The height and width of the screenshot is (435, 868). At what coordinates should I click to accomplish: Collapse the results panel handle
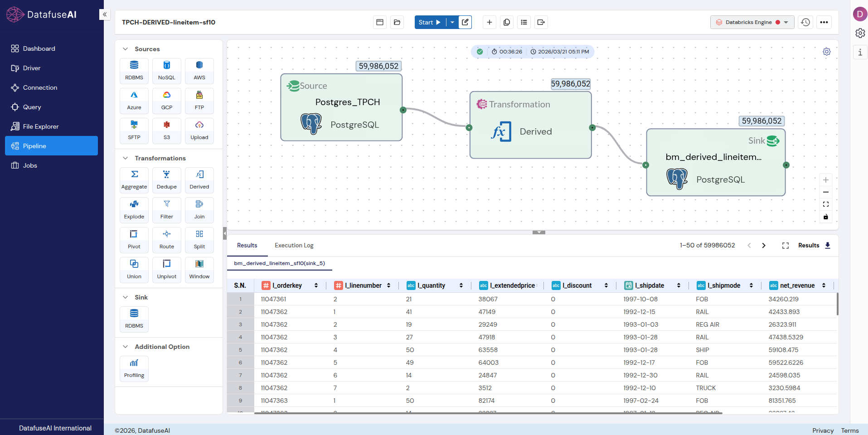click(x=539, y=232)
